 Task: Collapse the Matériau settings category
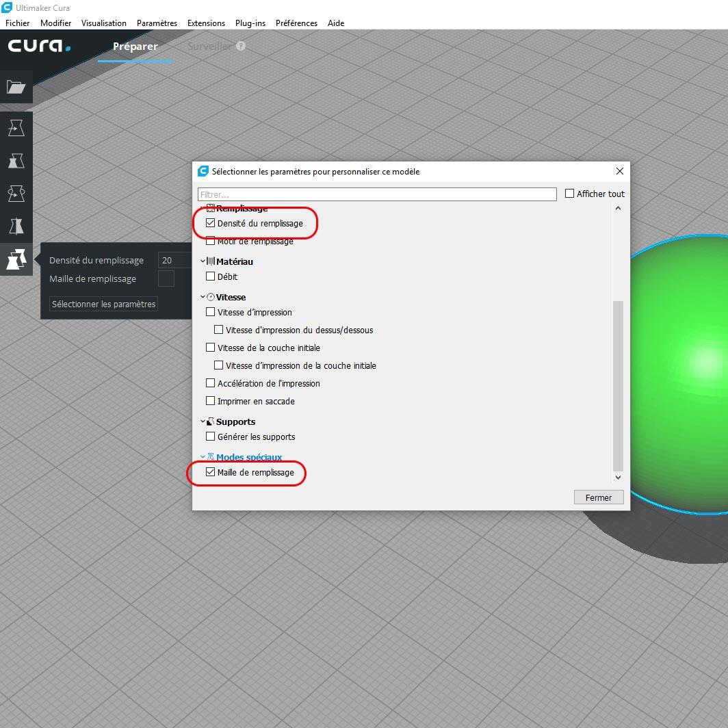point(203,261)
